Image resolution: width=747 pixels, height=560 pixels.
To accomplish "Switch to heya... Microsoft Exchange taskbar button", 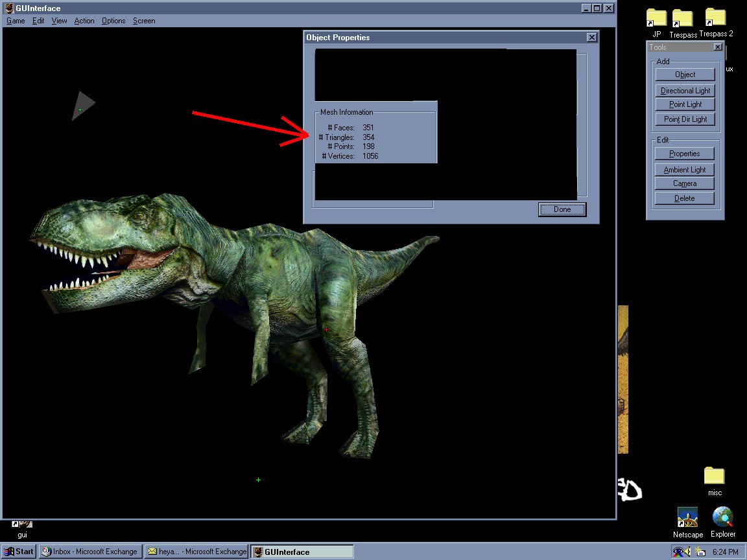I will tap(196, 552).
